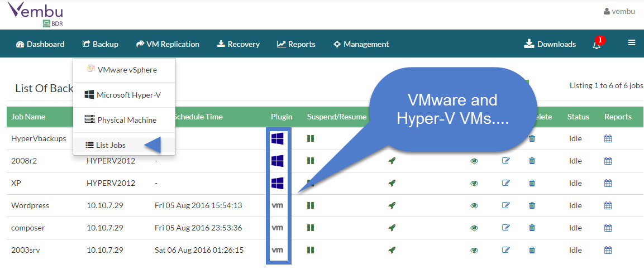
Task: Run composer job now rocket icon
Action: tap(392, 228)
